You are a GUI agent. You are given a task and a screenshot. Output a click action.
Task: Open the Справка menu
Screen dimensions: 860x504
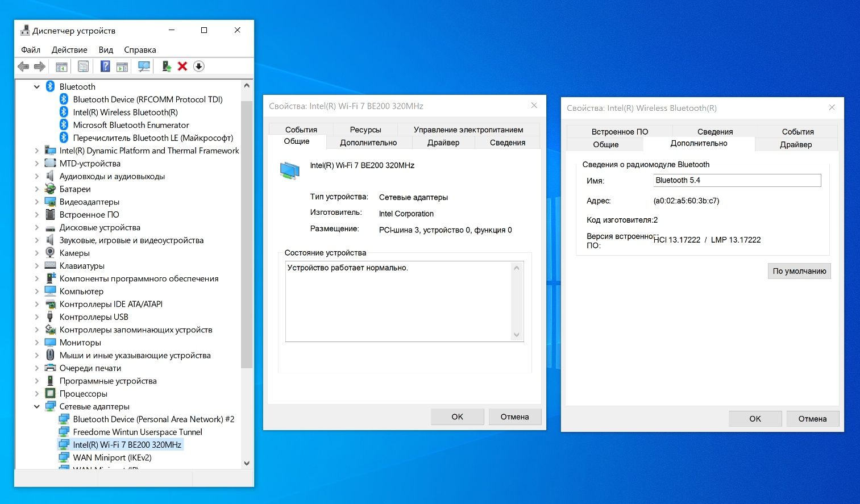point(140,50)
